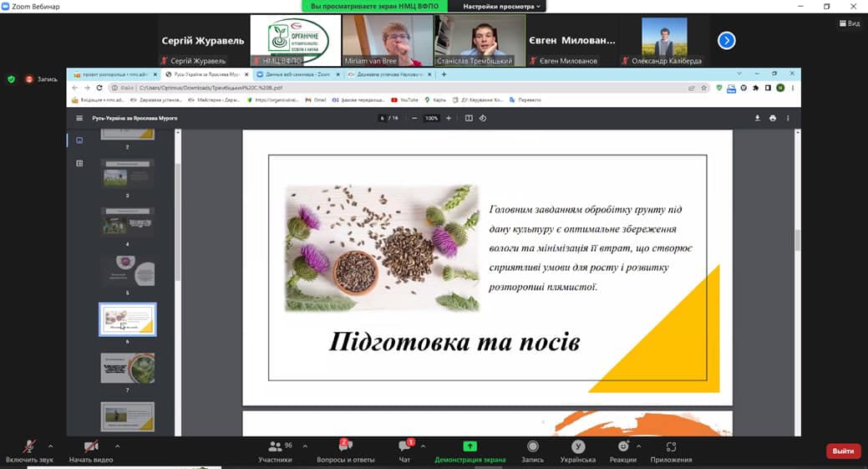Open Chrome three-dot menu
The image size is (868, 469).
tap(793, 88)
